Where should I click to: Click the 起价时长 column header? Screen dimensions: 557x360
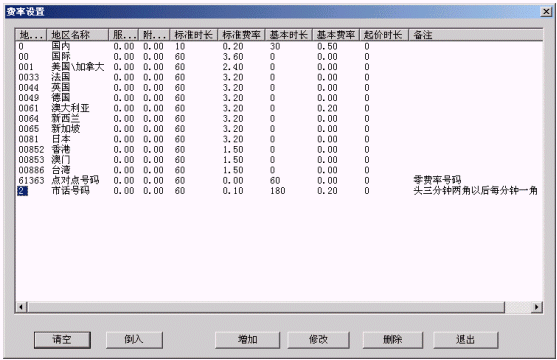click(x=384, y=35)
